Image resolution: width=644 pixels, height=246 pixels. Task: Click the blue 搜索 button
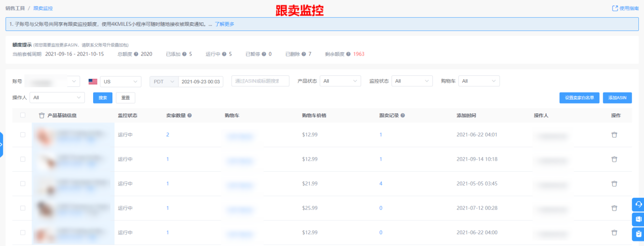103,98
